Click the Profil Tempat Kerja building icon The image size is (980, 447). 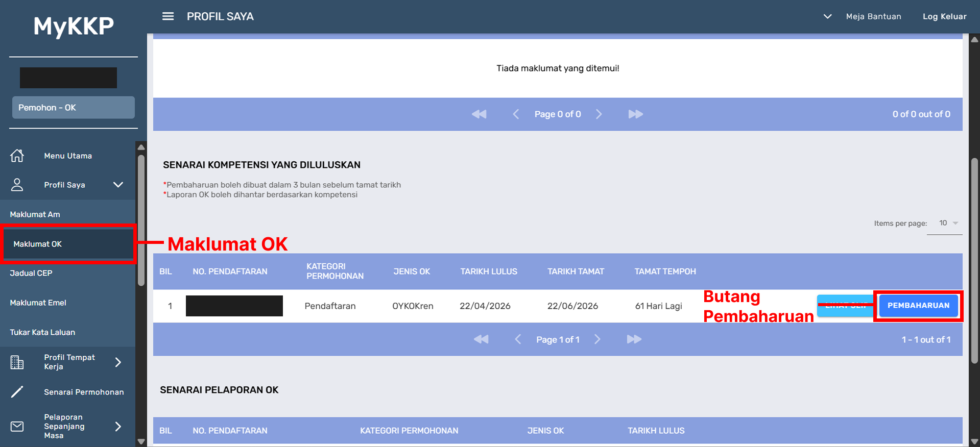coord(17,362)
